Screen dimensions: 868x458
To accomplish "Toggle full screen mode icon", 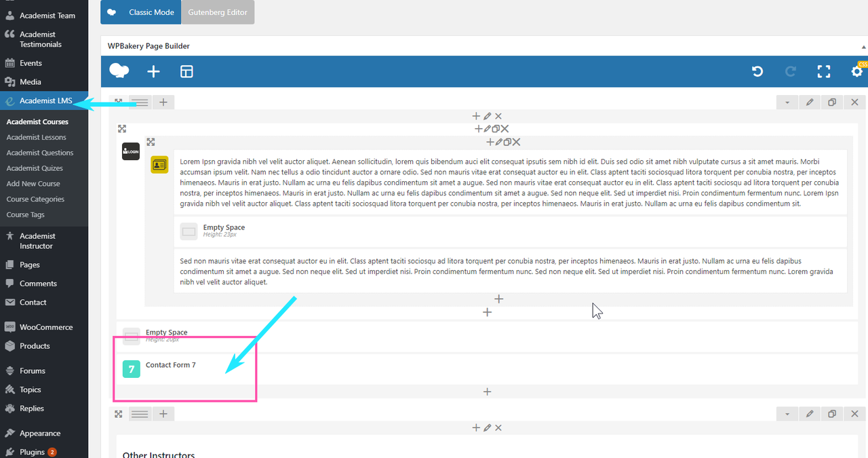I will 824,71.
